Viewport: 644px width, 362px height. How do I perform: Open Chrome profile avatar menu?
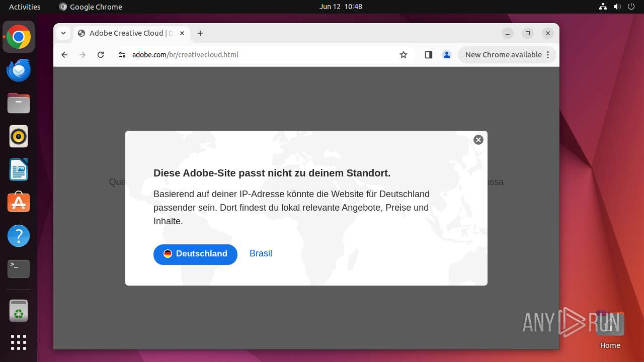447,55
